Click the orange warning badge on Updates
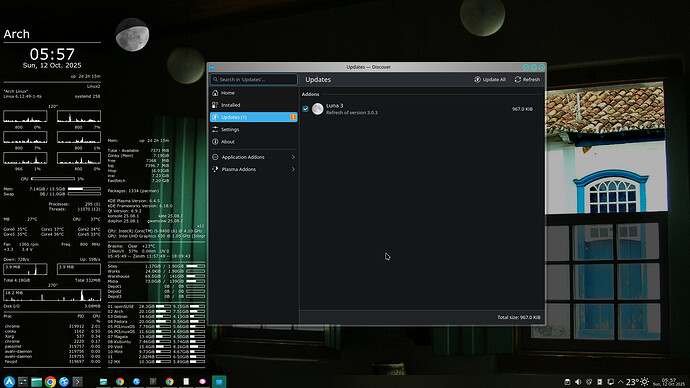 (x=293, y=117)
